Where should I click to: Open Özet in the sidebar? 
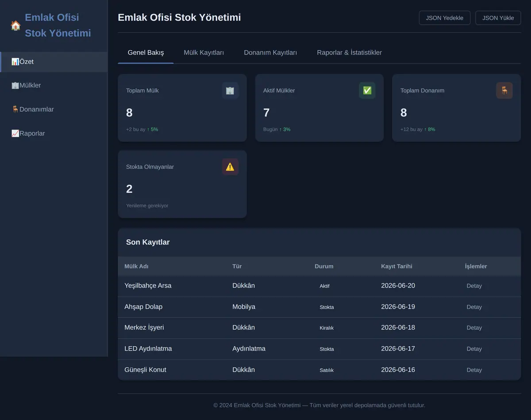click(x=54, y=62)
